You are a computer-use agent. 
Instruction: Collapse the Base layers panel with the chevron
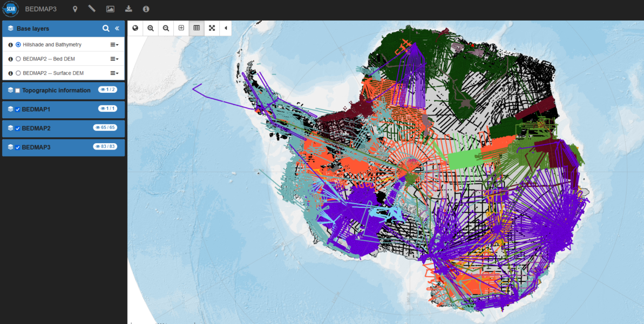117,28
